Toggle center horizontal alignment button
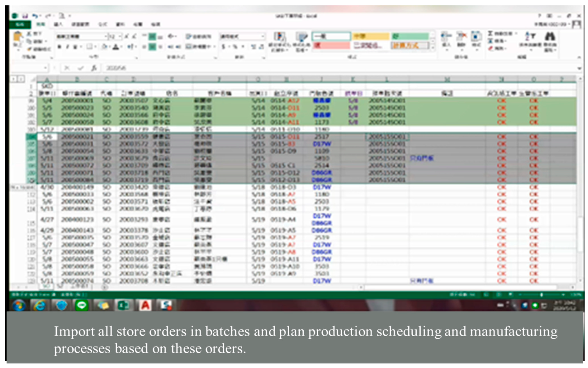Viewport: 588px width, 368px height. [152, 47]
